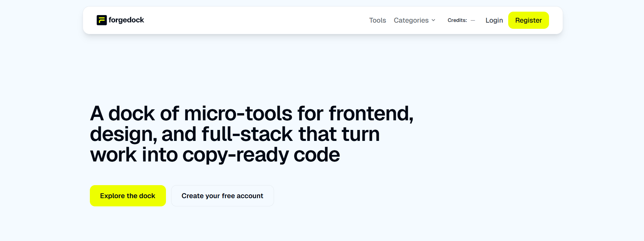This screenshot has width=644, height=241.
Task: Click the letter "A" starting the headline
Action: [x=97, y=113]
